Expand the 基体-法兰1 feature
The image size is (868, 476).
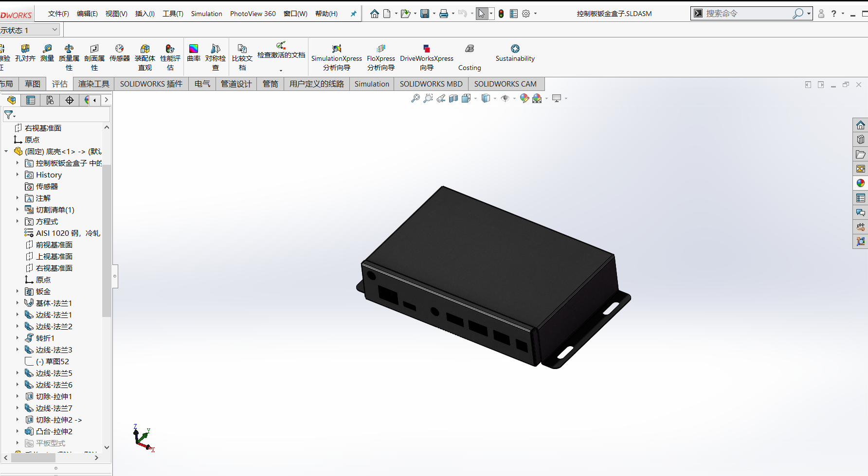point(18,303)
